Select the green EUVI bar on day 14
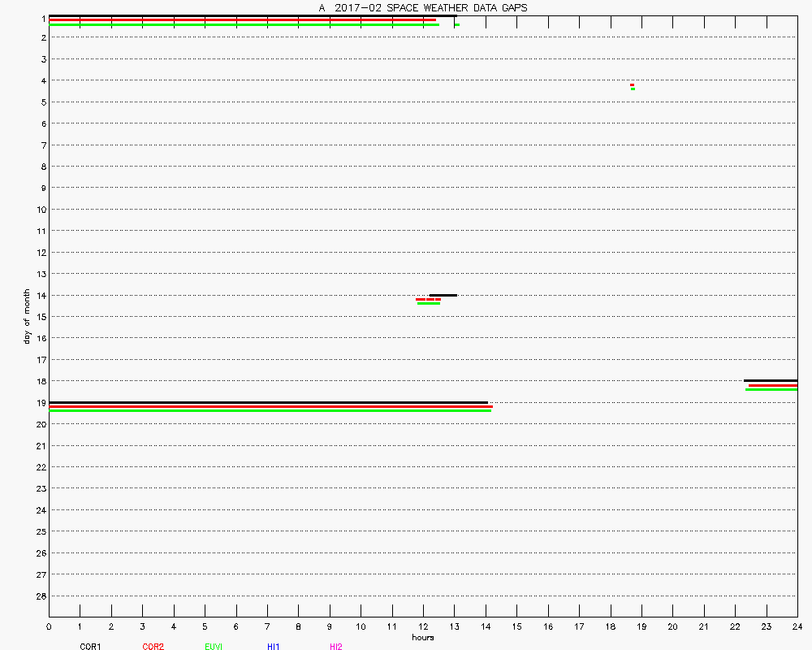812x650 pixels. (x=428, y=304)
